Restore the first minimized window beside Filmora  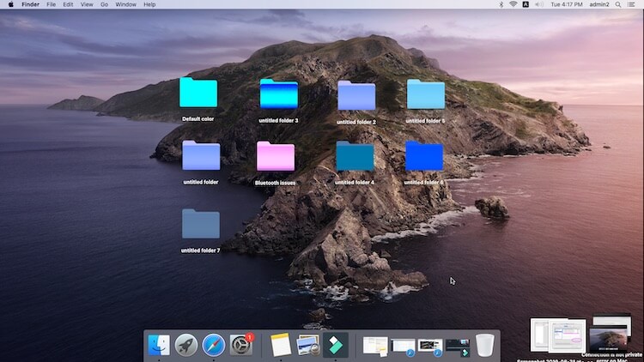375,346
